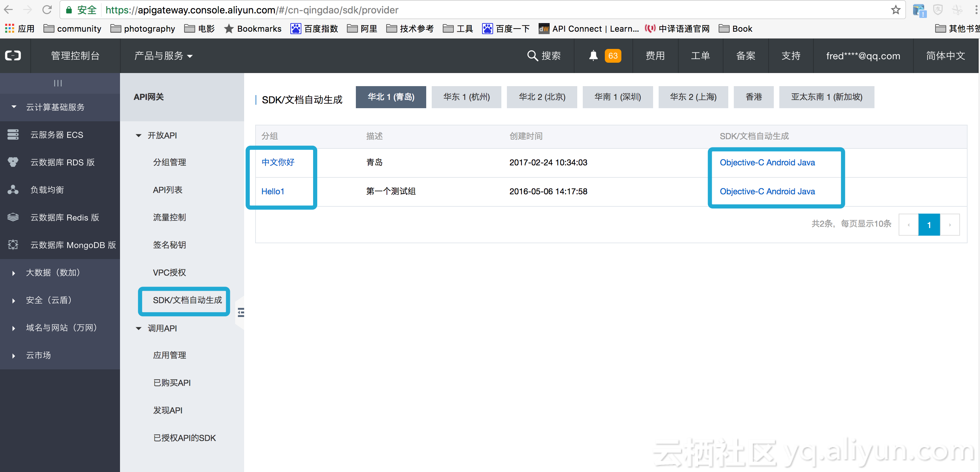
Task: Open 工单 in the top navigation
Action: (x=700, y=56)
